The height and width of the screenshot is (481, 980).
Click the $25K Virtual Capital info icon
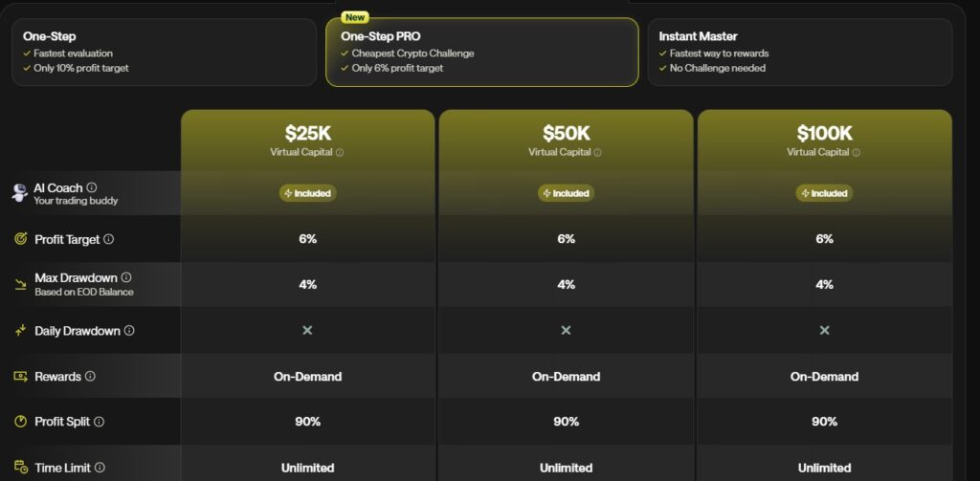[340, 152]
